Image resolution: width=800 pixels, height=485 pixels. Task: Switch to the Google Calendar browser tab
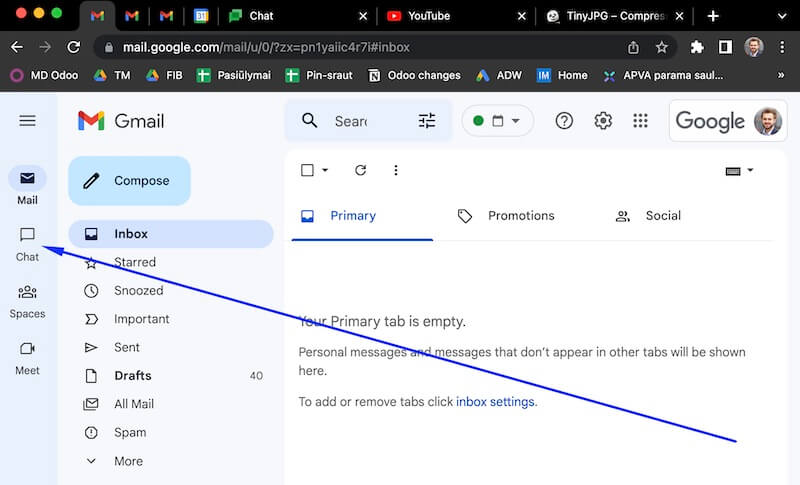tap(202, 16)
